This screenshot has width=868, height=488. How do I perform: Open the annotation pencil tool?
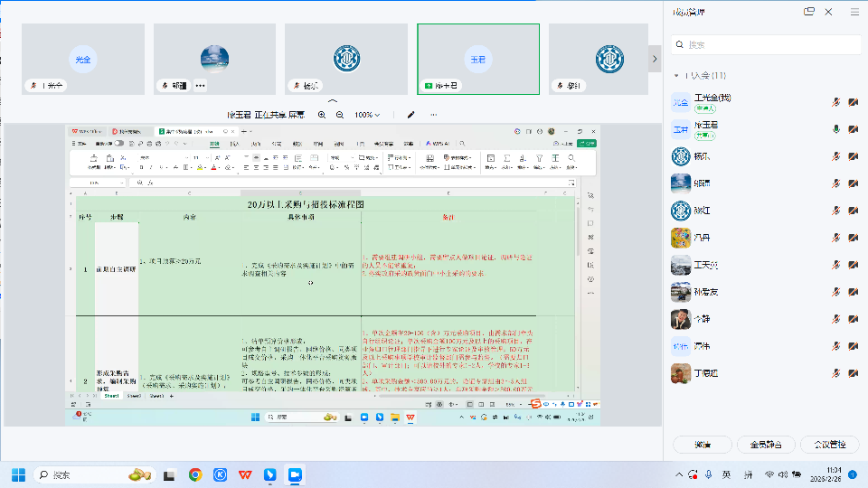click(411, 115)
